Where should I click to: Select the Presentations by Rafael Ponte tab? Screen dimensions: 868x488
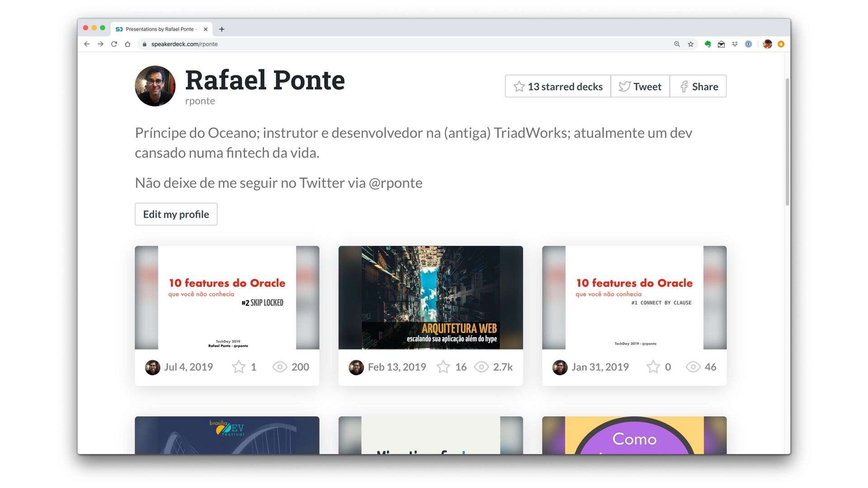coord(160,29)
